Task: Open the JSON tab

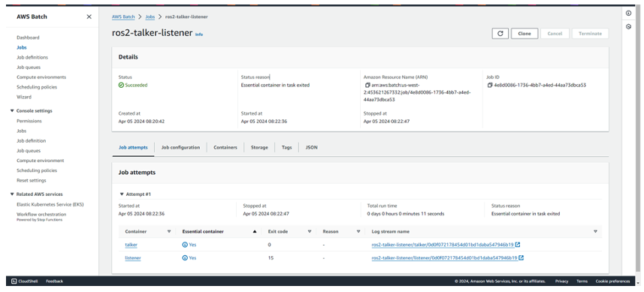Action: 311,147
